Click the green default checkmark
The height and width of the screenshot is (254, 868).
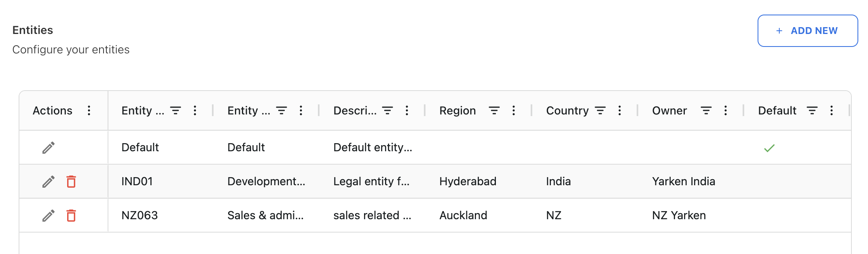[x=769, y=148]
